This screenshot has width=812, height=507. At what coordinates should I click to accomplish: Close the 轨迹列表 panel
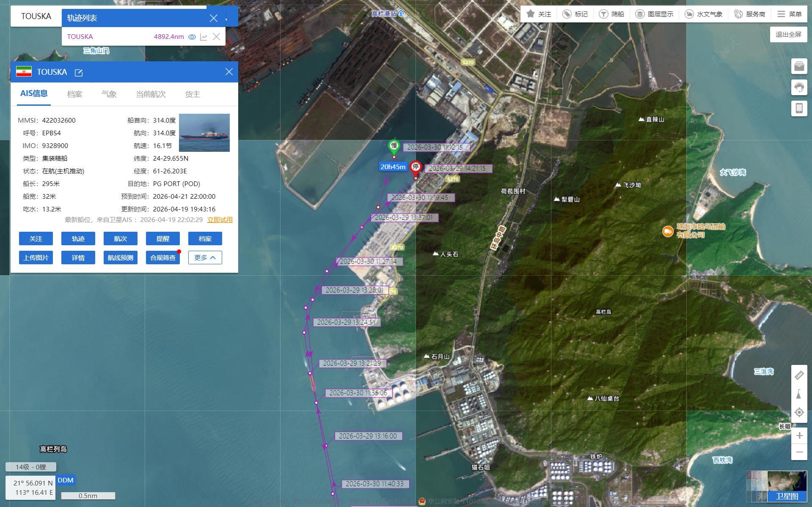click(214, 18)
